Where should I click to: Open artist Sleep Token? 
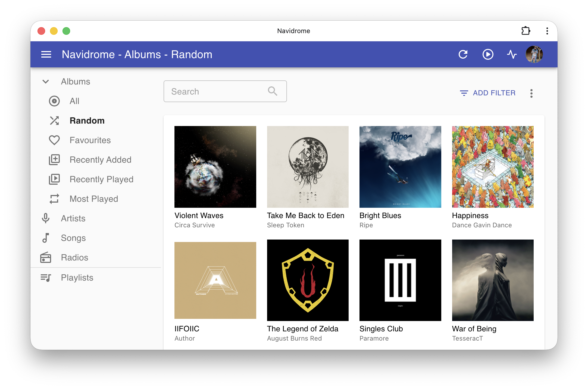coord(286,225)
